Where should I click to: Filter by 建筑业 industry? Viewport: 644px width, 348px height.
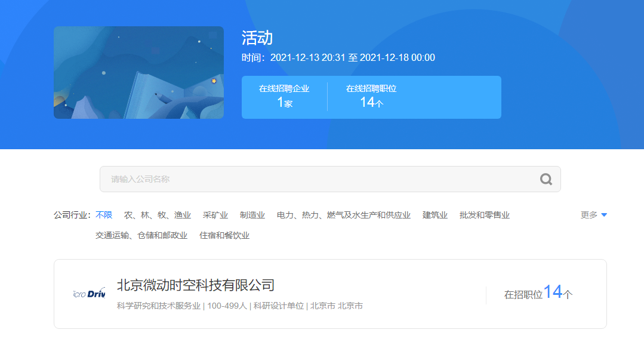point(435,215)
